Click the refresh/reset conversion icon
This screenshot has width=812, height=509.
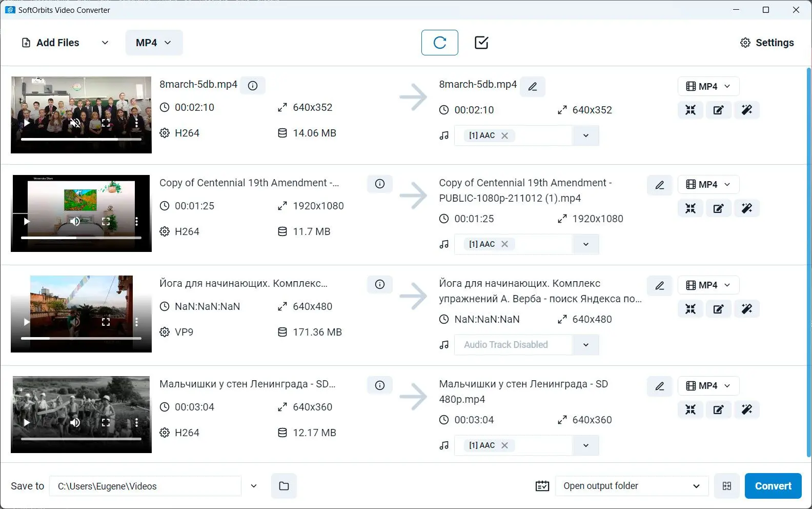pyautogui.click(x=439, y=43)
